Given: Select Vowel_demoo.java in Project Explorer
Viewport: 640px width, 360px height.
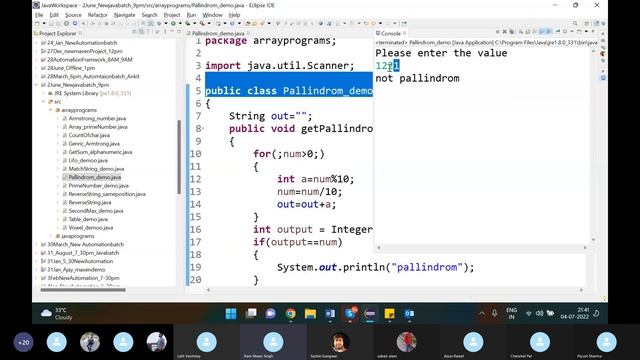Looking at the screenshot, I should (x=91, y=228).
